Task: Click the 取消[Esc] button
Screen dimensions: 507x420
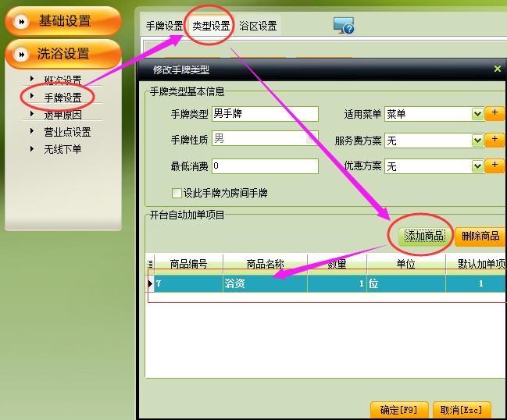Action: coord(461,410)
